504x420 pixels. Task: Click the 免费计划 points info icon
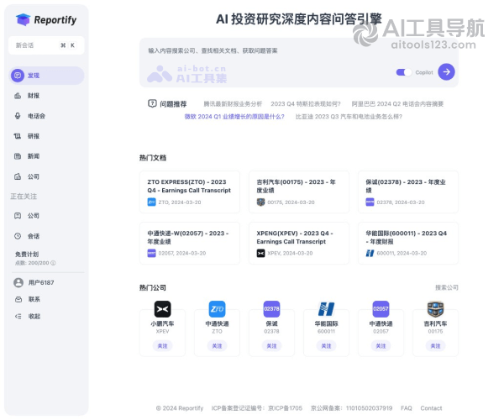point(54,263)
